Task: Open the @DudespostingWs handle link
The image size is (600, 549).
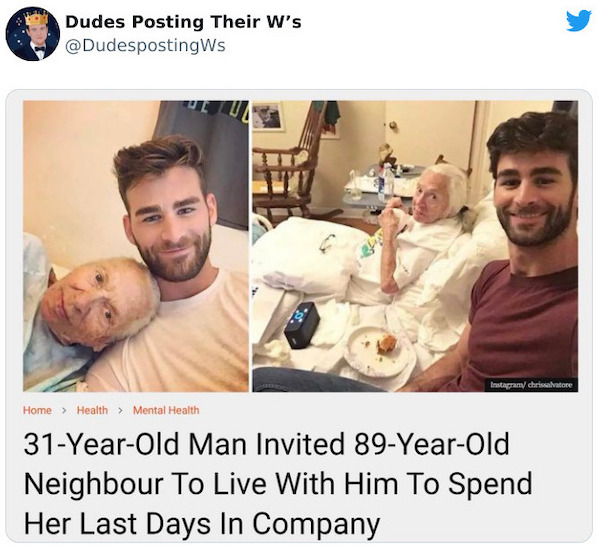Action: coord(145,46)
